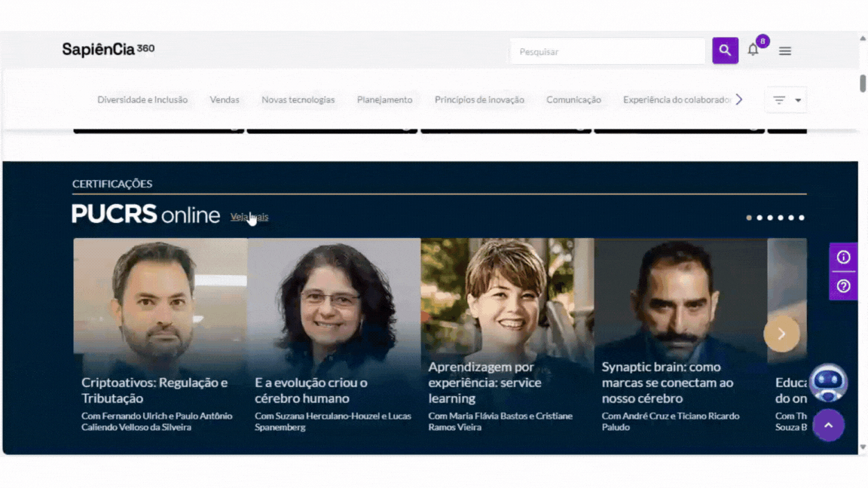The image size is (868, 488).
Task: Click 'Com Maria Flávia Bastos e Cristiane Ramos Vieira' text
Action: coord(500,422)
